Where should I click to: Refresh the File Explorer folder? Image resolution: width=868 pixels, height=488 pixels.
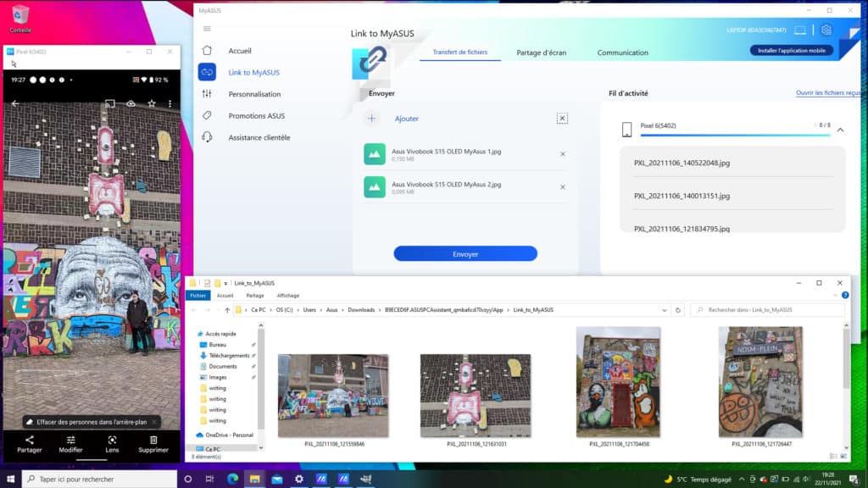coord(677,310)
